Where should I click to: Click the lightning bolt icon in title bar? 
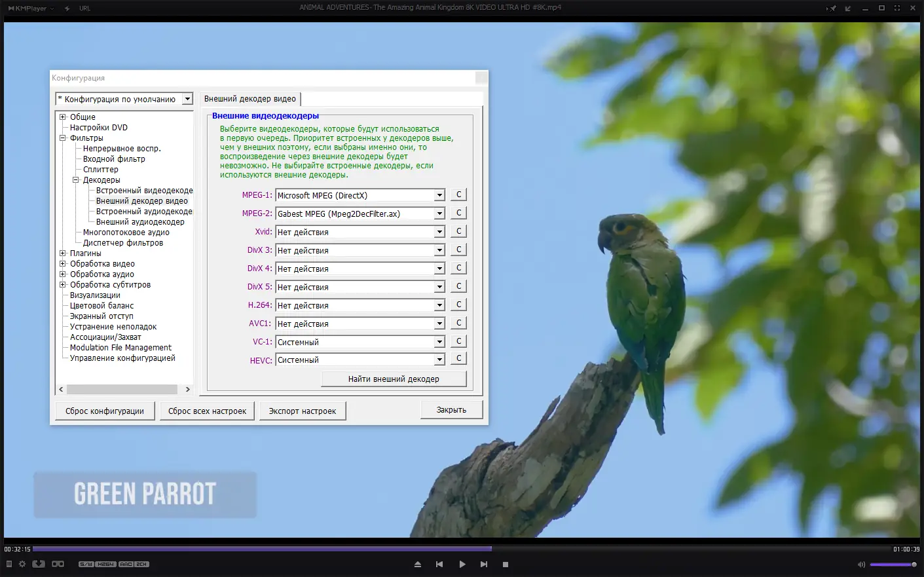tap(67, 8)
